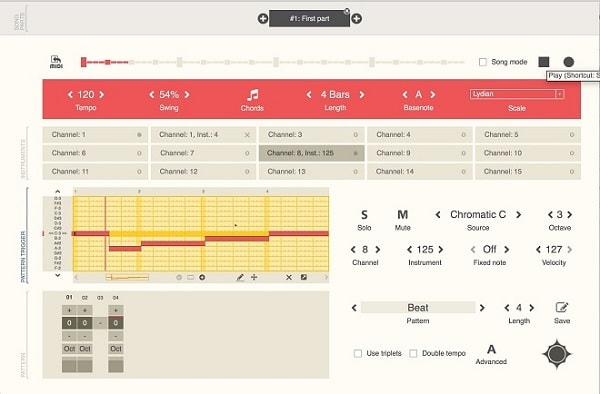Click the compass star knob icon
600x394 pixels.
(x=557, y=354)
